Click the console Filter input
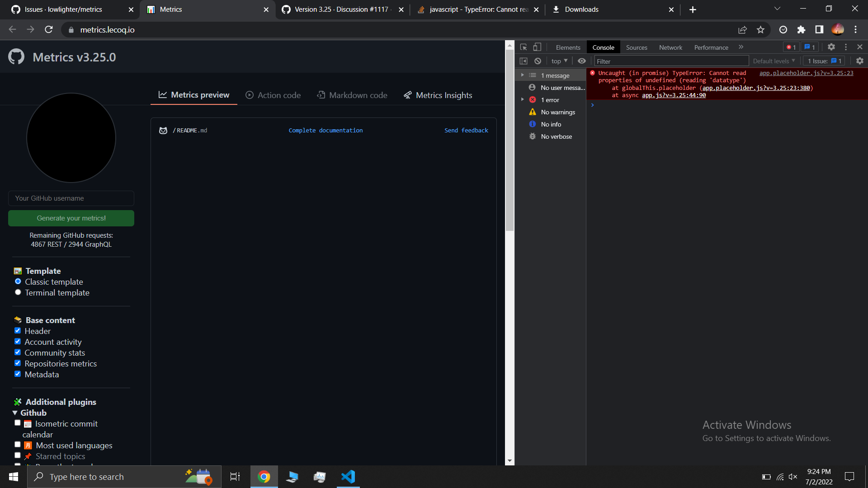The height and width of the screenshot is (488, 868). tap(671, 61)
